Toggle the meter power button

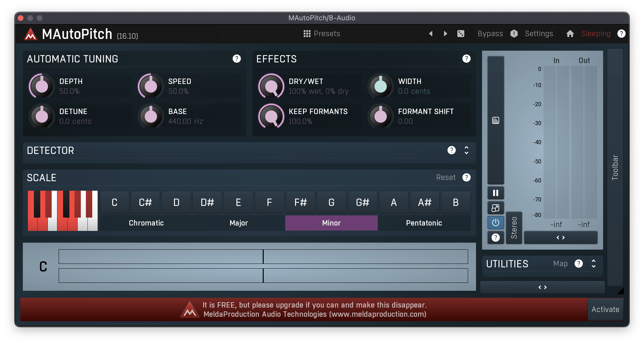496,223
